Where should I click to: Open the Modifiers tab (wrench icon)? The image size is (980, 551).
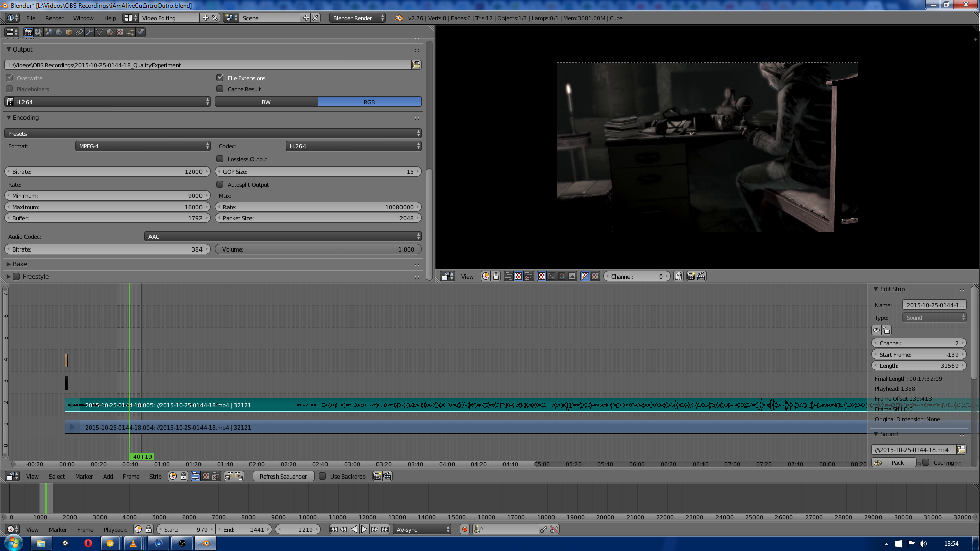89,32
